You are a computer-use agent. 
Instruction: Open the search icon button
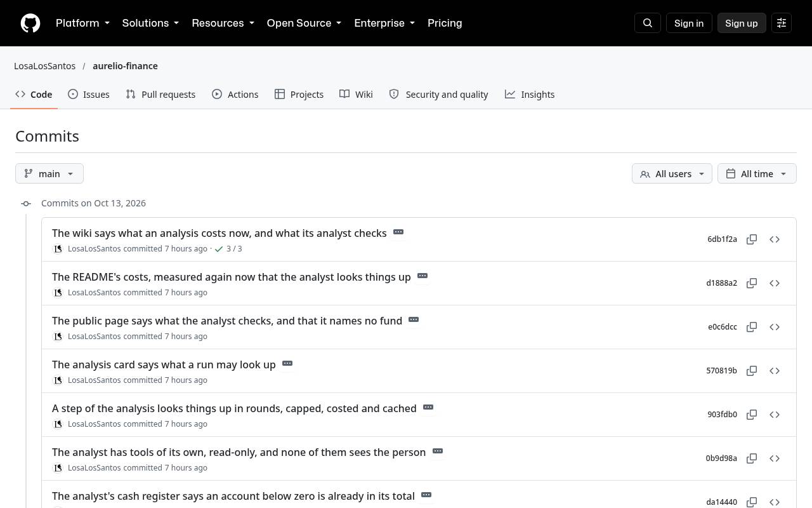tap(648, 23)
